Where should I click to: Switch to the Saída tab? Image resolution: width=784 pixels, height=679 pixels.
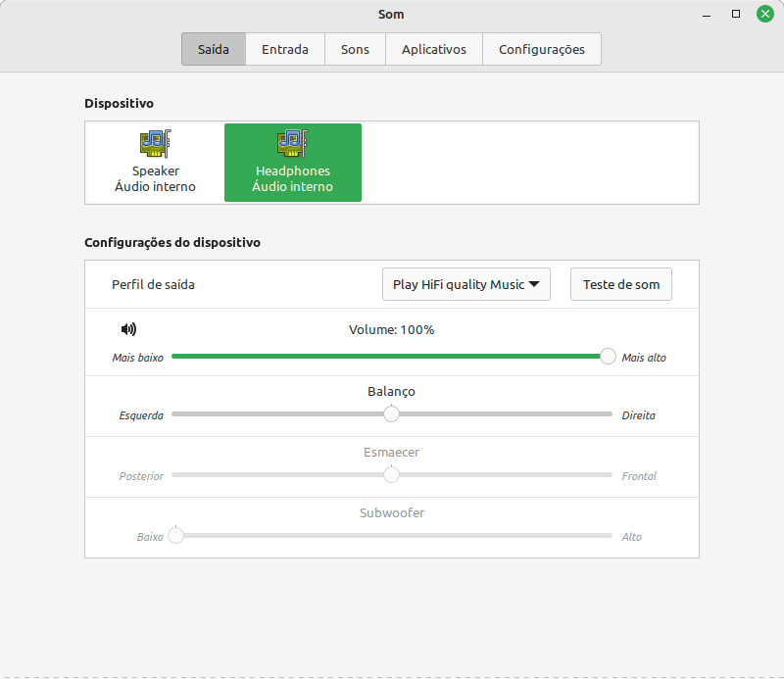pyautogui.click(x=214, y=49)
